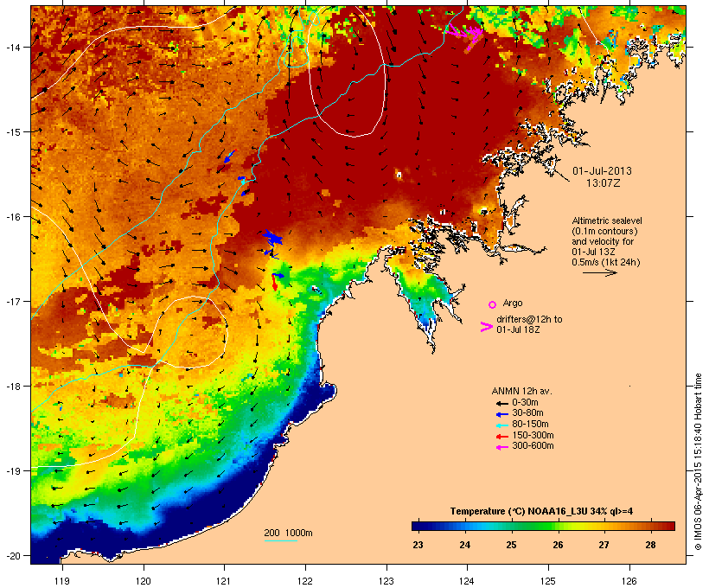The height and width of the screenshot is (588, 709).
Task: Click the blue 30-80m legend arrow
Action: pos(501,414)
